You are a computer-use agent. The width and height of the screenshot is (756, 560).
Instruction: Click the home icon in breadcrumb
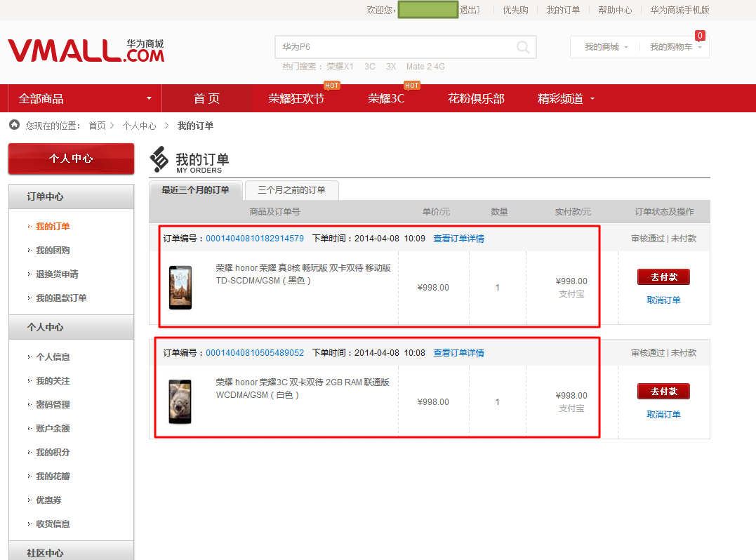pyautogui.click(x=15, y=125)
